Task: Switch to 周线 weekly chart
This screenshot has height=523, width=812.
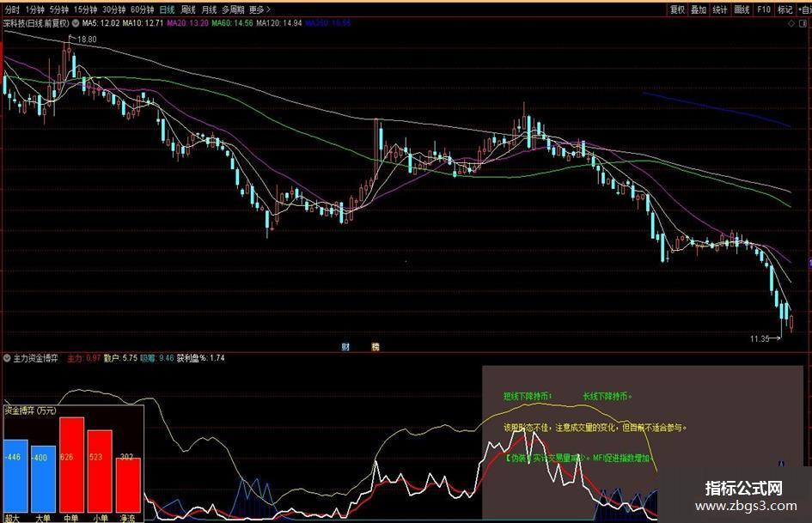Action: tap(188, 9)
